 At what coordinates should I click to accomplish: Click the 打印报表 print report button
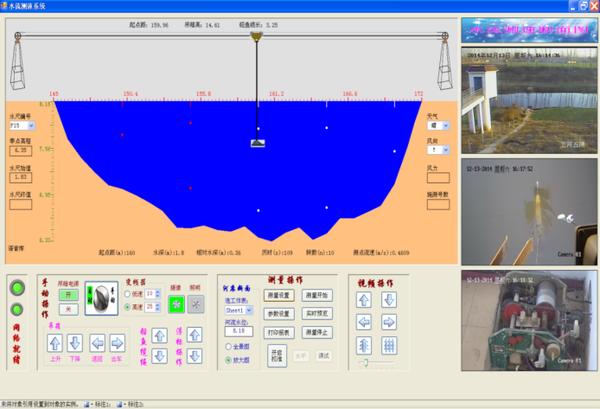(279, 332)
